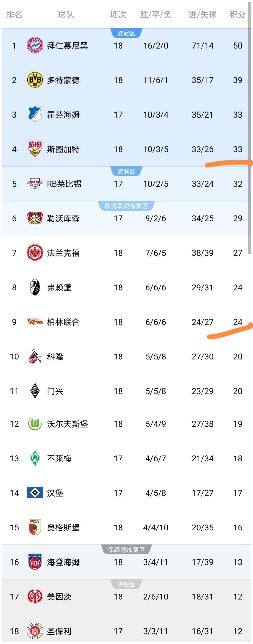Tap the Borussia Dortmund BVB logo

(35, 80)
